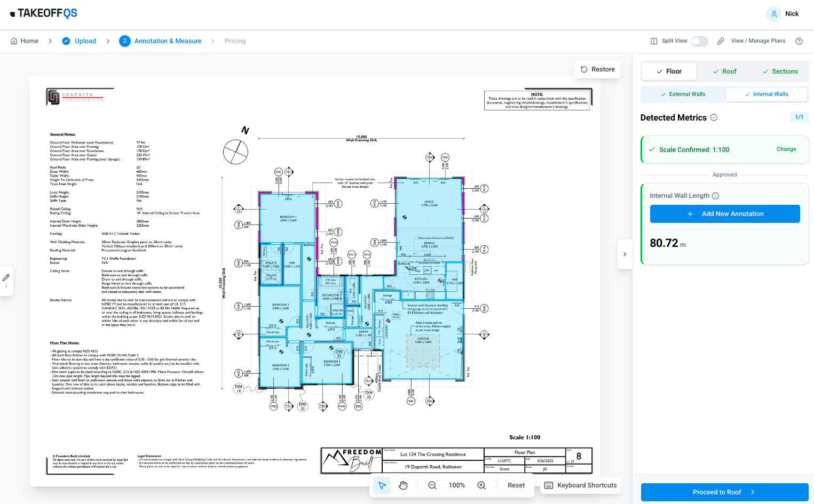Open View / Manage Plans
The height and width of the screenshot is (504, 814).
pos(757,41)
